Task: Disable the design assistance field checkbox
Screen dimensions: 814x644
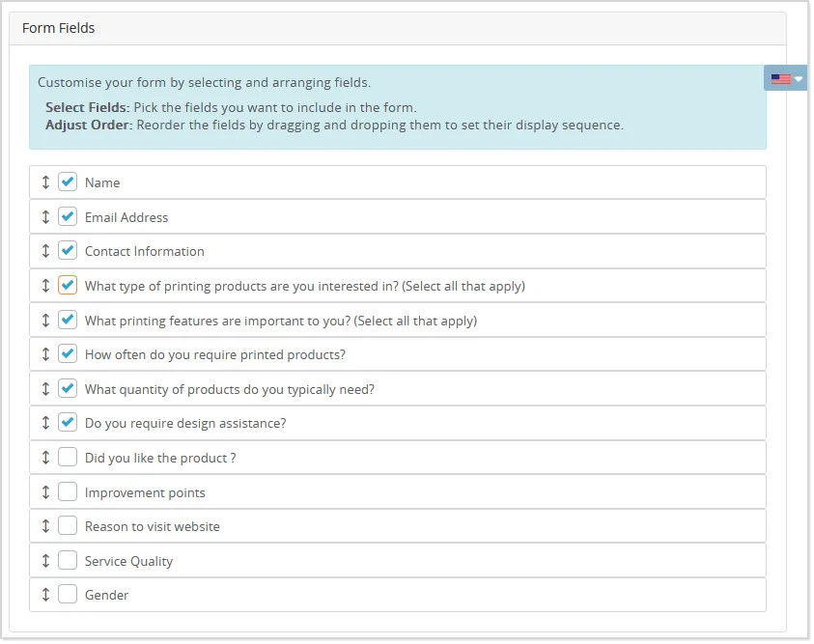Action: coord(68,423)
